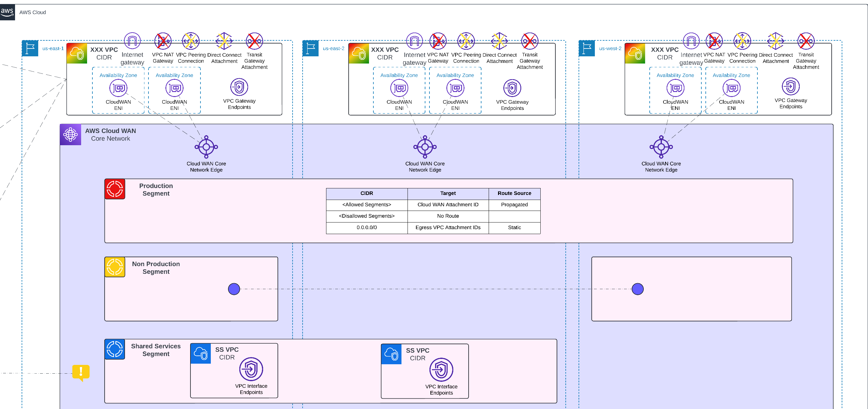868x409 pixels.
Task: Click the AWS Cloud logo icon
Action: point(7,12)
